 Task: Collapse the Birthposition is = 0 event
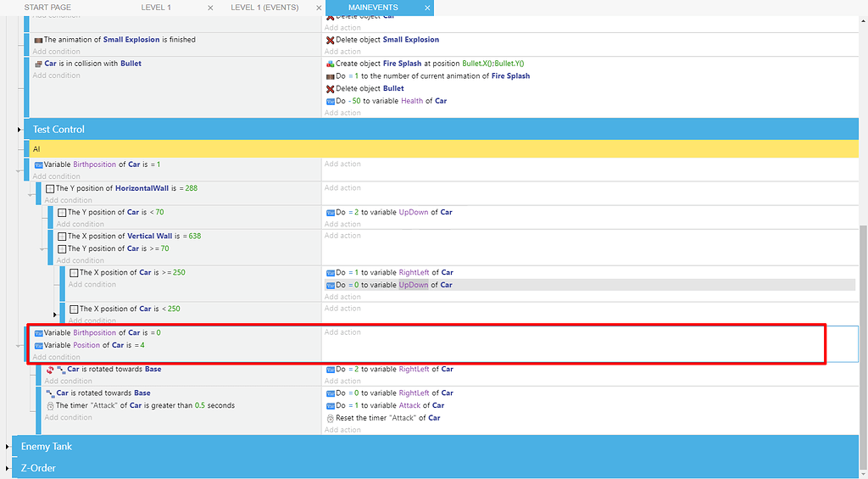19,346
